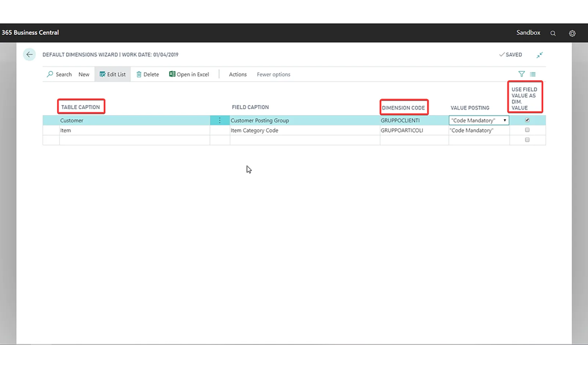Select GRUPPOARTICOLI dimension code cell
Screen dimensions: 588x368
414,130
